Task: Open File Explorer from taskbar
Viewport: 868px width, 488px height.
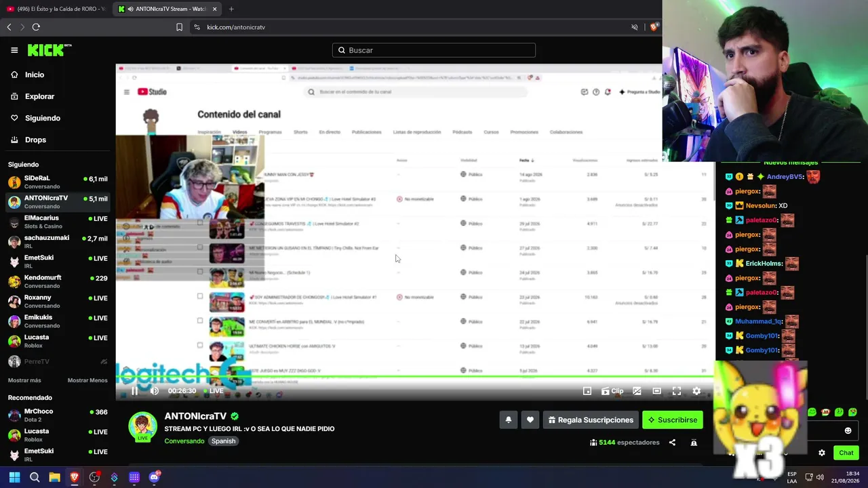Action: tap(55, 477)
